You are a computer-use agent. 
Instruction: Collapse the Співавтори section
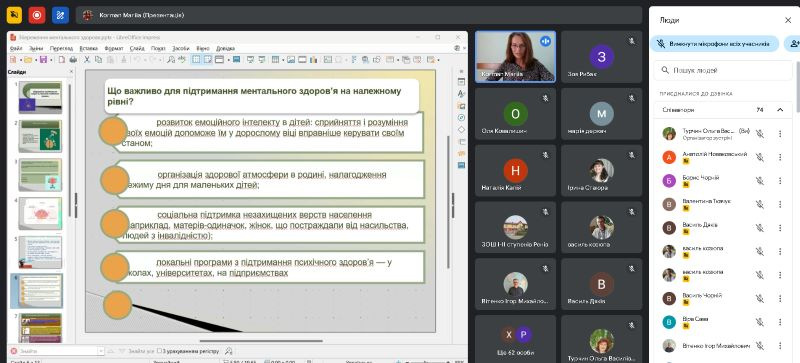tap(780, 110)
